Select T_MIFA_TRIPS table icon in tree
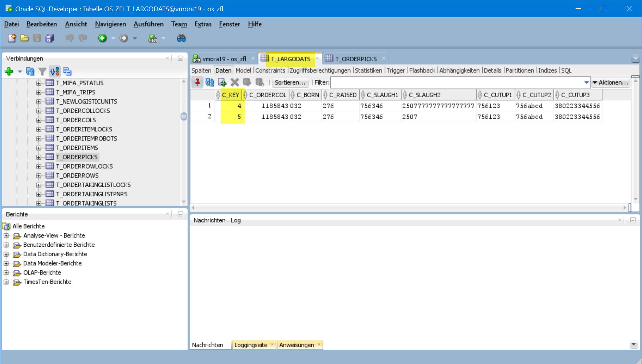This screenshot has width=642, height=364. pos(50,92)
